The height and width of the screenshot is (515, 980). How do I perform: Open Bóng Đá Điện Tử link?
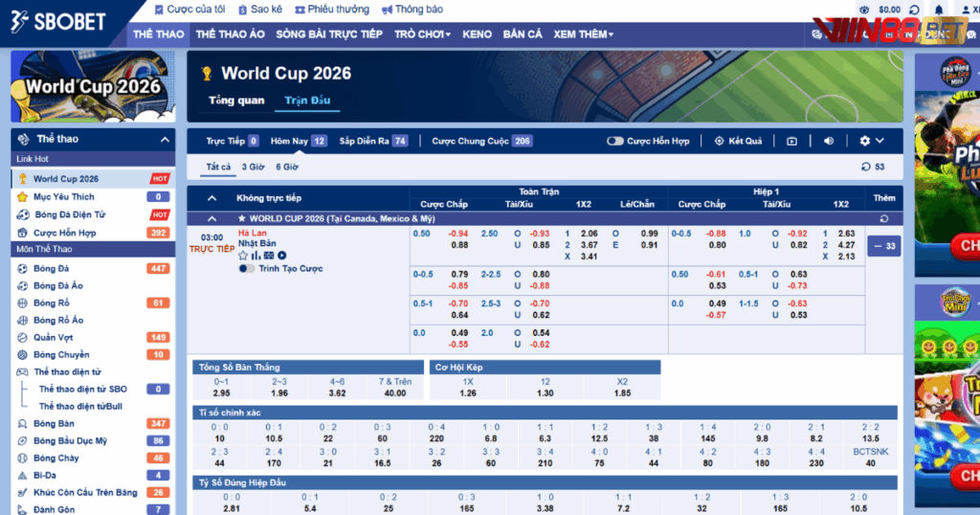point(93,214)
